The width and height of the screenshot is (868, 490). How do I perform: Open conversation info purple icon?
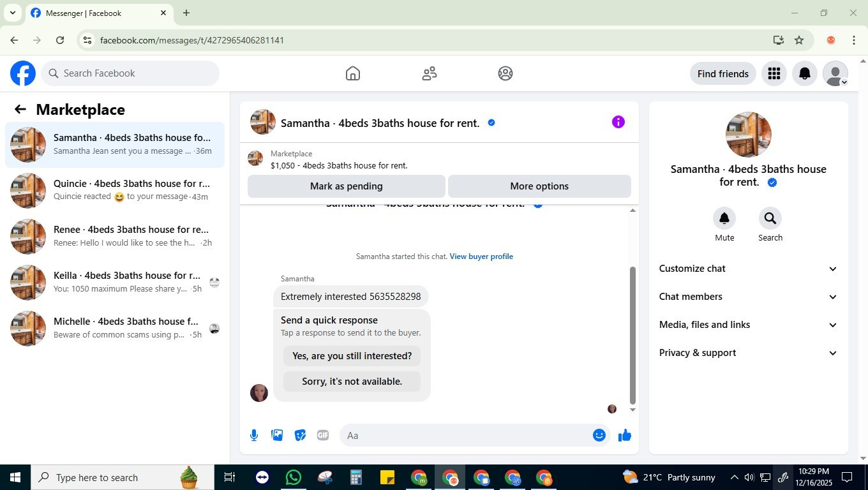(x=618, y=122)
